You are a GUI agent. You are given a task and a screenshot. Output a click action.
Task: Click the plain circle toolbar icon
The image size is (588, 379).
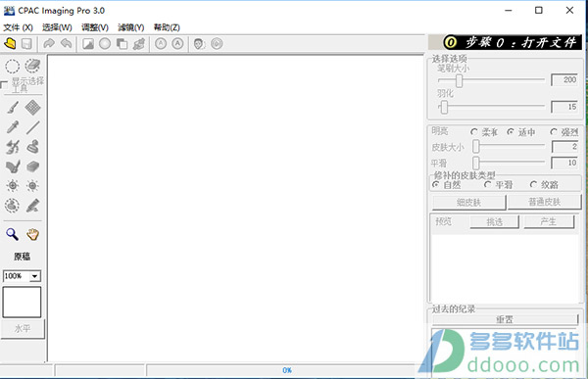pos(105,44)
